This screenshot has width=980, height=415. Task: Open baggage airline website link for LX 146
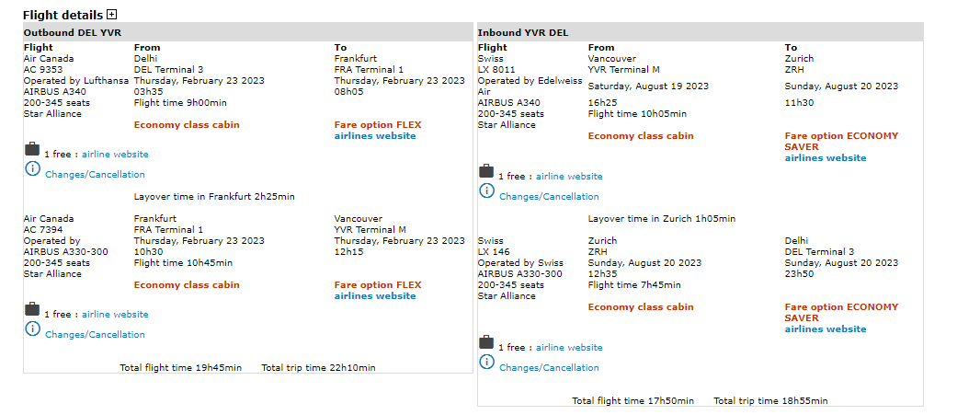[569, 348]
